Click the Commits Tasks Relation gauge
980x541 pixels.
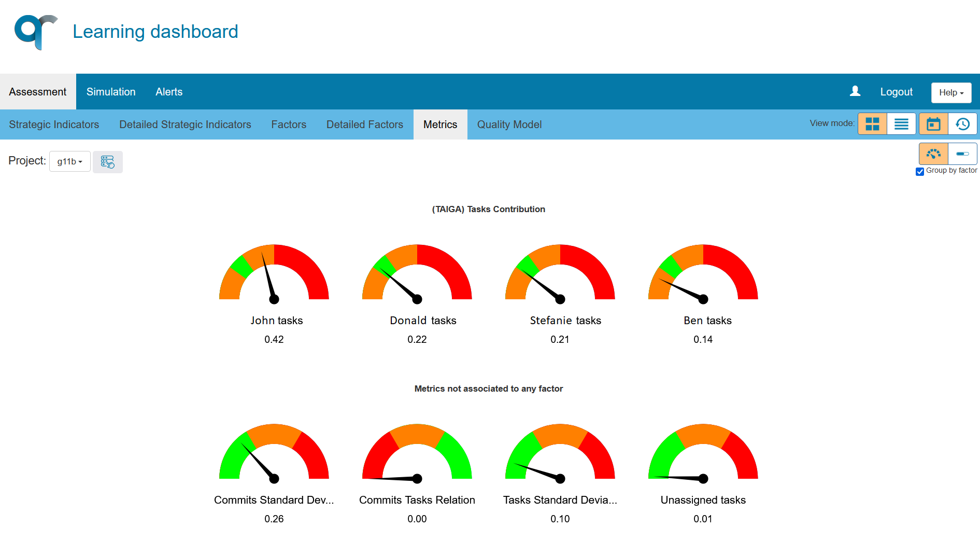tap(417, 454)
